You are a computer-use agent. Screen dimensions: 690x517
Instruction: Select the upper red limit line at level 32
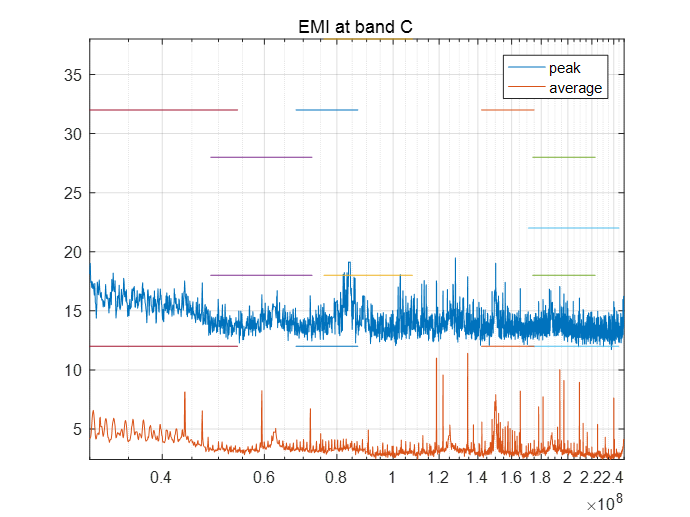click(x=164, y=110)
